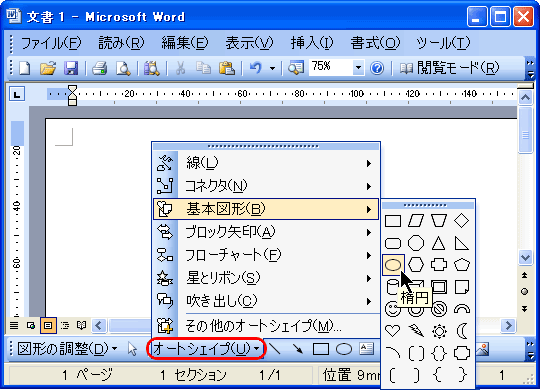Select the block arc shape
Image resolution: width=540 pixels, height=390 pixels.
pos(461,309)
